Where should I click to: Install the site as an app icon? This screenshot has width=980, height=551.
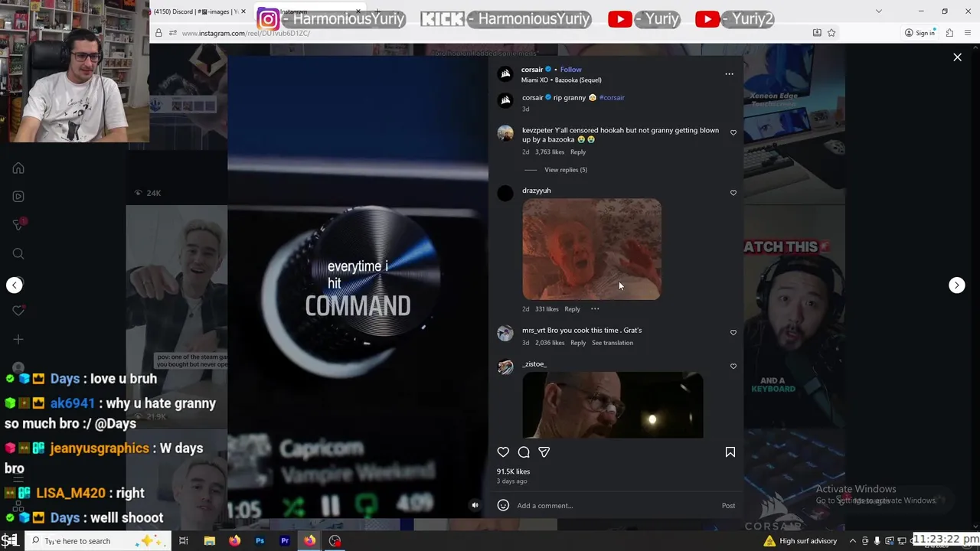coord(817,33)
